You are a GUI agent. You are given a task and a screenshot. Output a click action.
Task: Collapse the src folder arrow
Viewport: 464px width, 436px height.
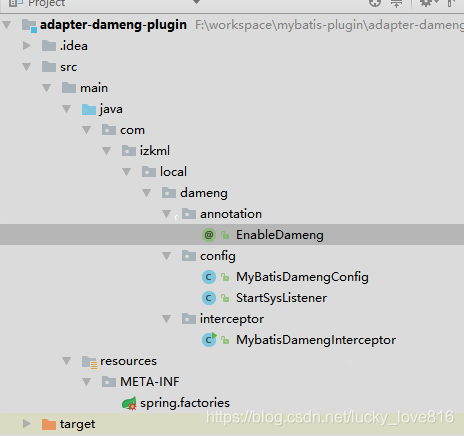[x=26, y=67]
